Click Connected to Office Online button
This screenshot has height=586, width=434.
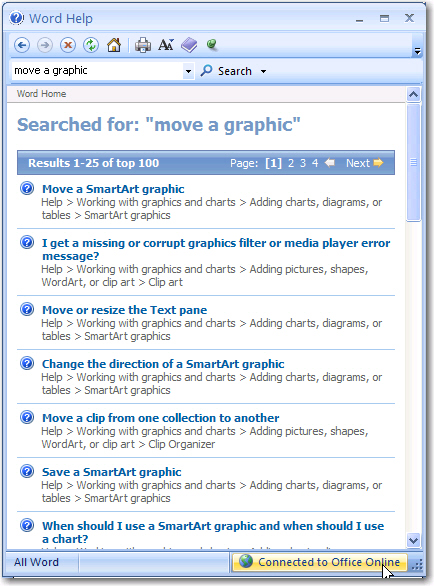320,562
